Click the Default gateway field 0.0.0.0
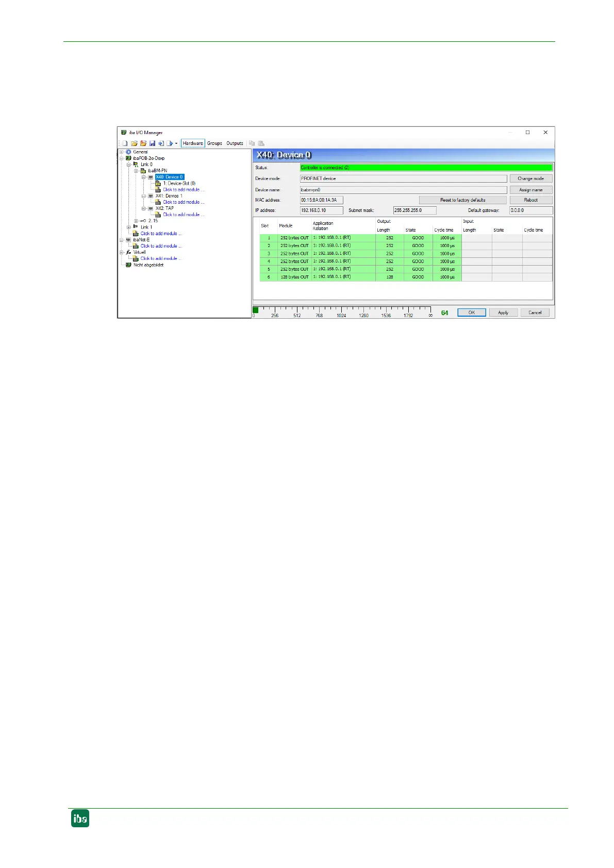The height and width of the screenshot is (868, 614). [x=531, y=210]
